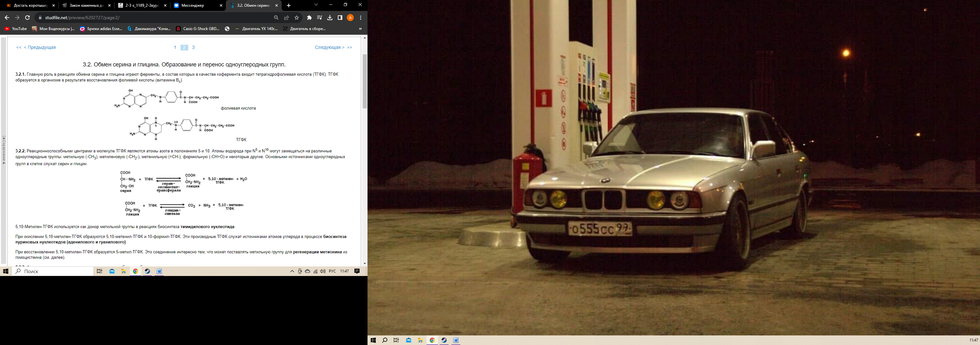The image size is (980, 345).
Task: Click the browser Forward arrow
Action: (x=17, y=18)
